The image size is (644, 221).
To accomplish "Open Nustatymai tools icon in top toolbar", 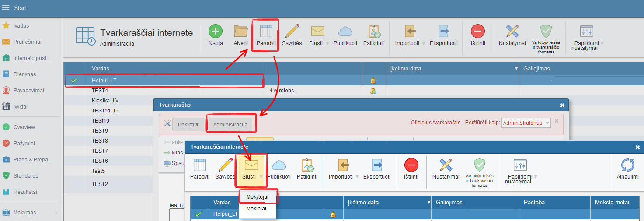I will click(512, 32).
